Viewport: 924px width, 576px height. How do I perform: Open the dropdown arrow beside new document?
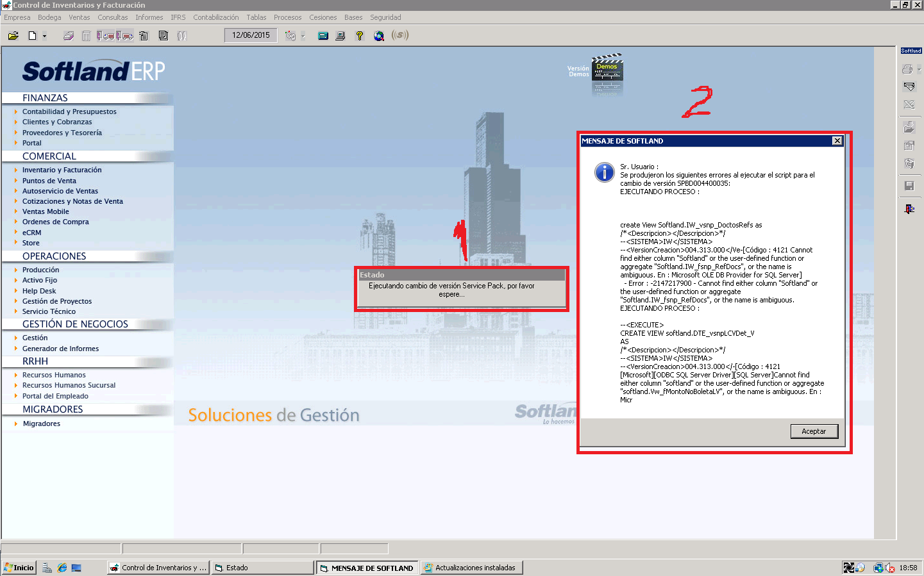(x=44, y=36)
